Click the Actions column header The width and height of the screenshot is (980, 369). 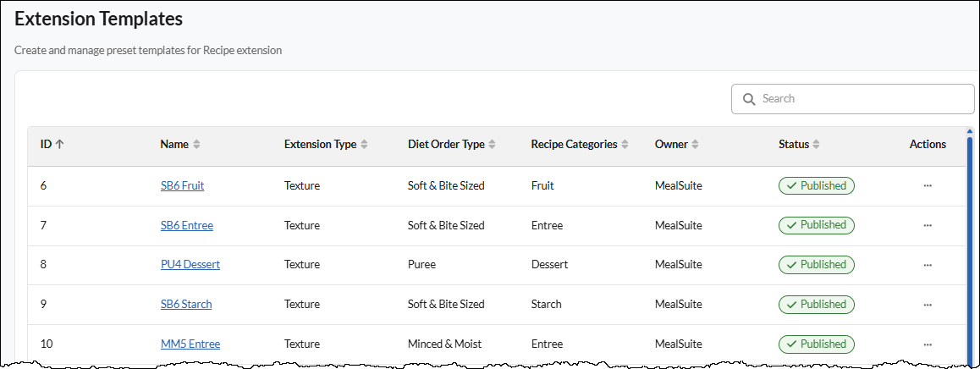pyautogui.click(x=928, y=145)
